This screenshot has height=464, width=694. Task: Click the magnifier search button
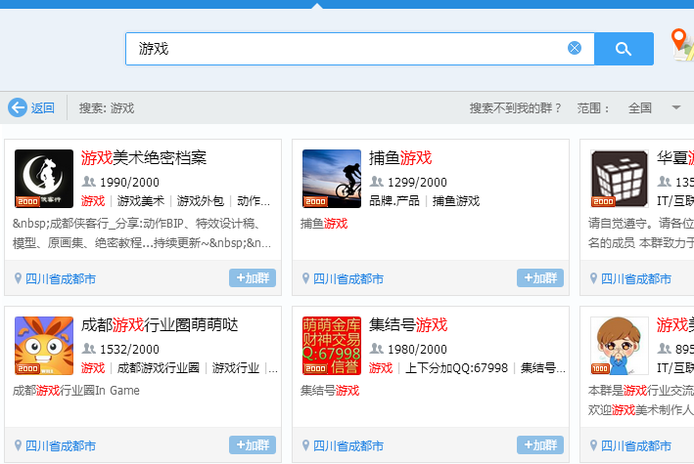click(x=623, y=49)
